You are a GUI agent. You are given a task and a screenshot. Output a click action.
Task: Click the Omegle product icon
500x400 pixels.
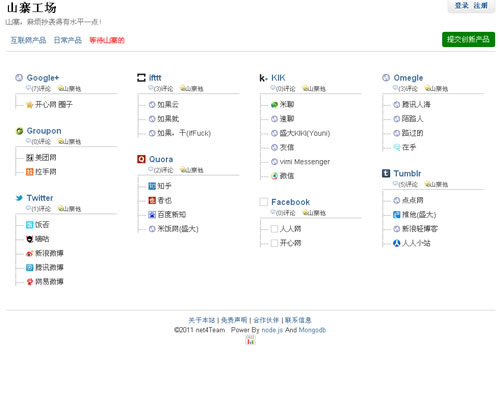pos(386,78)
